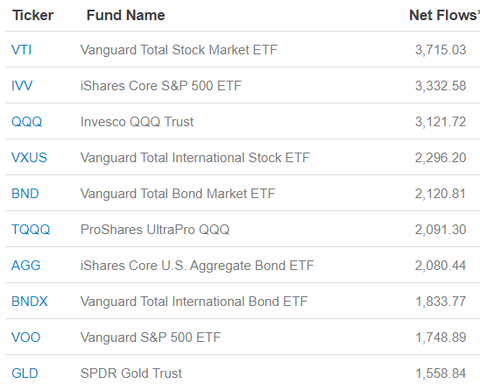Screen dimensions: 480x391
Task: Open the VTI ticker link
Action: point(21,50)
